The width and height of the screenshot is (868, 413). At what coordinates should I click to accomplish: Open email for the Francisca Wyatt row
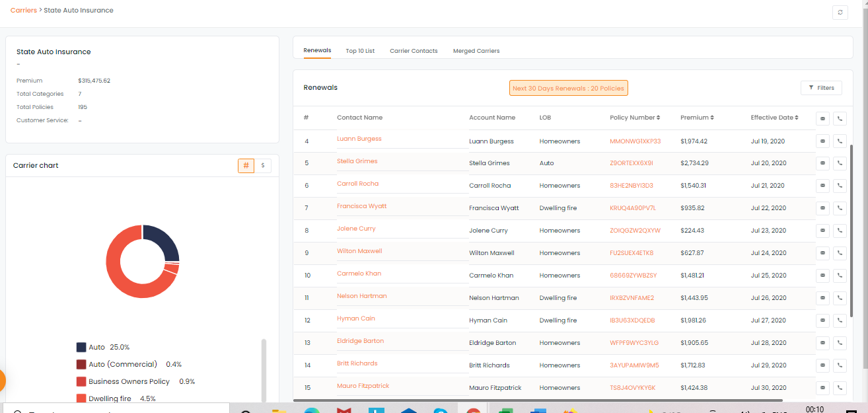[823, 208]
